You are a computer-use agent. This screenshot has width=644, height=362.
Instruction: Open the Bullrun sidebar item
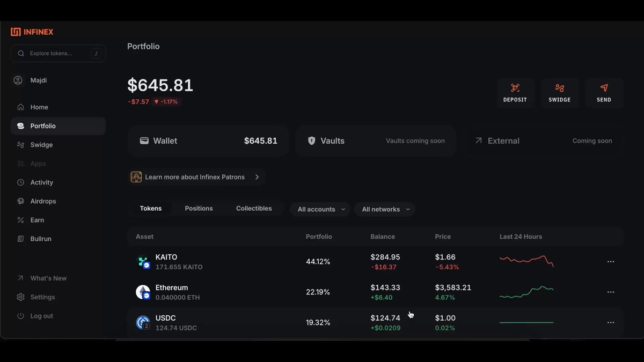point(58,239)
